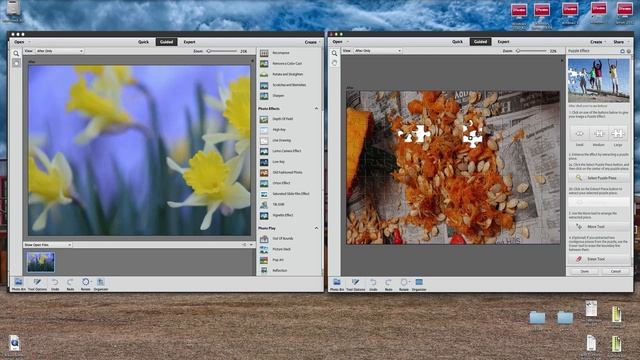Open Photo Bin in right window
Screen dimensions: 640x360
pyautogui.click(x=337, y=284)
